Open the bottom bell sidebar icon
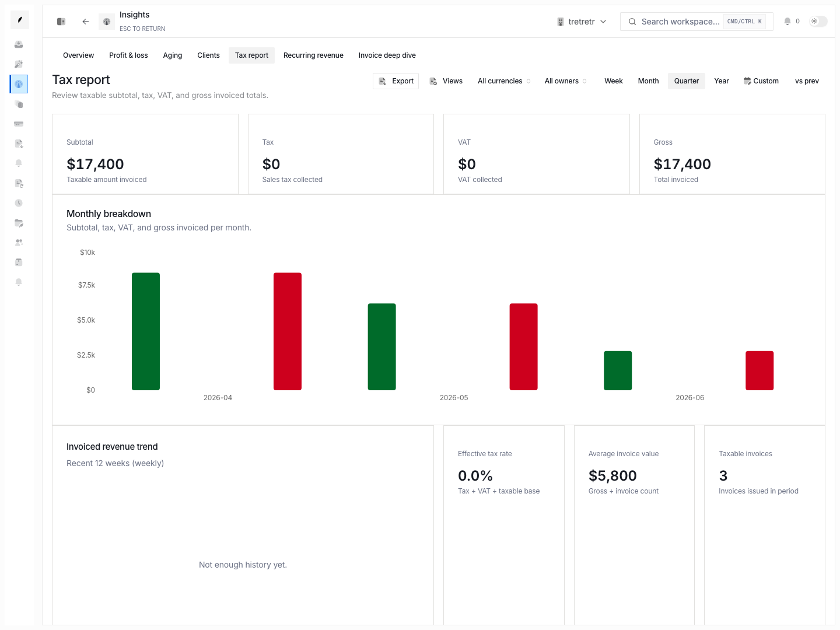This screenshot has height=630, width=840. (x=19, y=282)
